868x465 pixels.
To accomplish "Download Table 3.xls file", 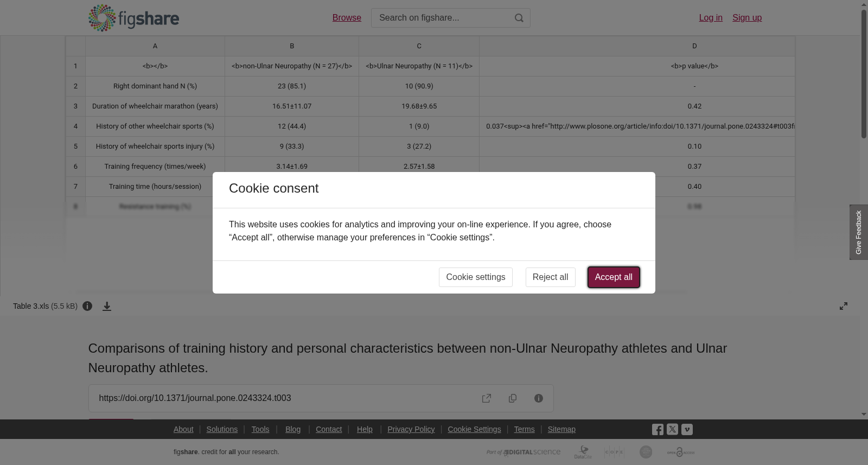I will [x=107, y=306].
